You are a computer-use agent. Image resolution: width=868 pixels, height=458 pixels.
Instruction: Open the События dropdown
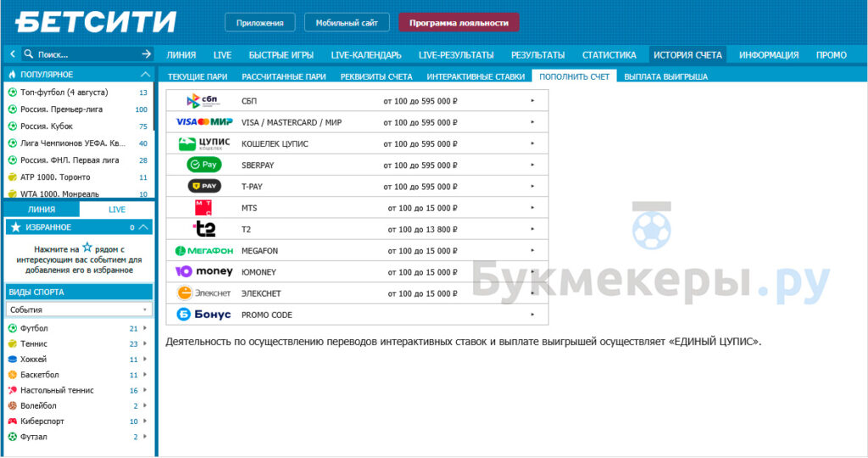point(79,310)
